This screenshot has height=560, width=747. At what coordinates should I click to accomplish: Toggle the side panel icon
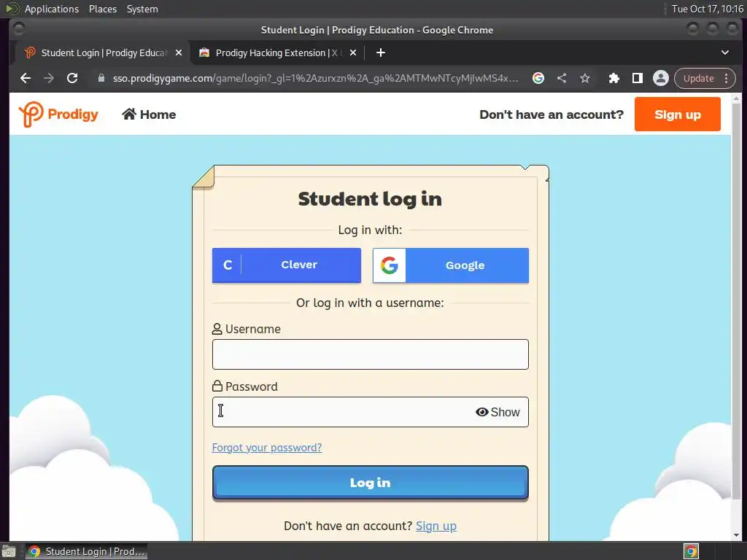638,78
